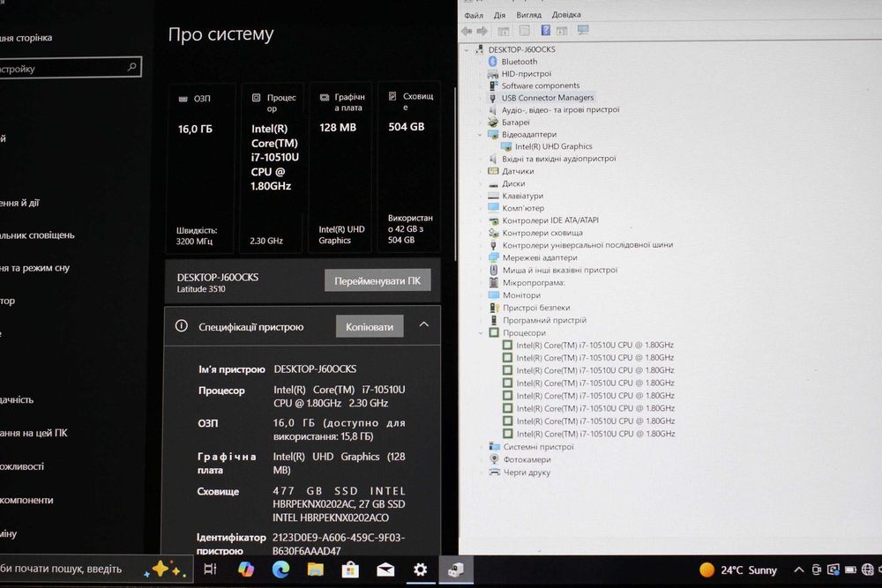Click the ОЗП 16,0 ГБ summary card
Image resolution: width=882 pixels, height=588 pixels.
point(199,167)
